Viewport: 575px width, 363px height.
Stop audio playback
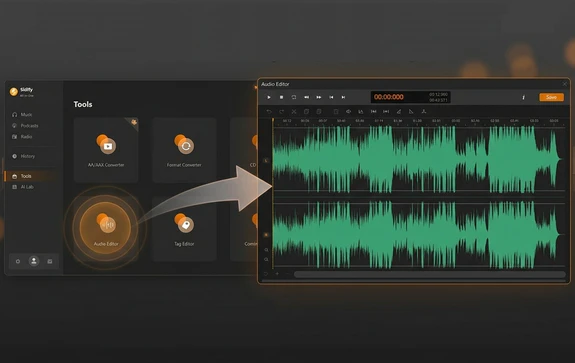tap(281, 97)
